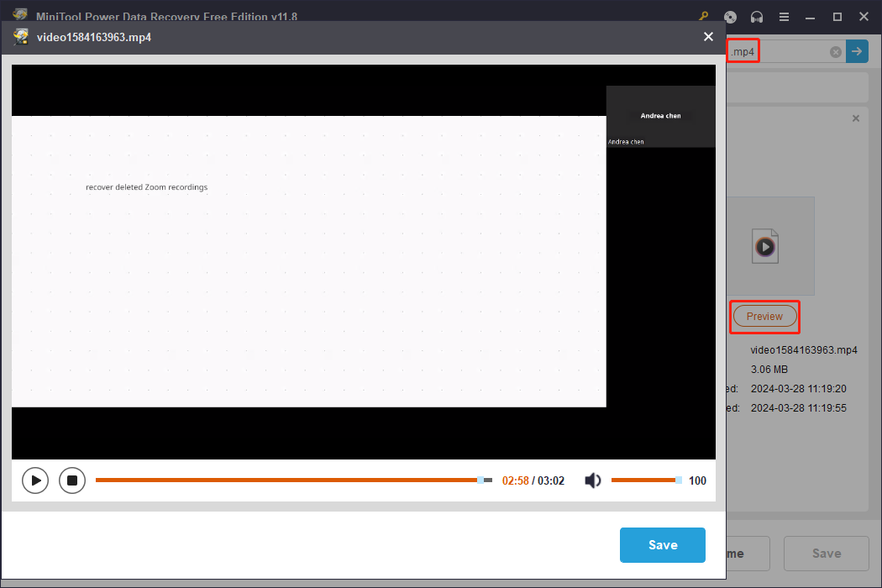Screen dimensions: 882x588
Task: Click the 03:02 total duration
Action: pos(551,480)
